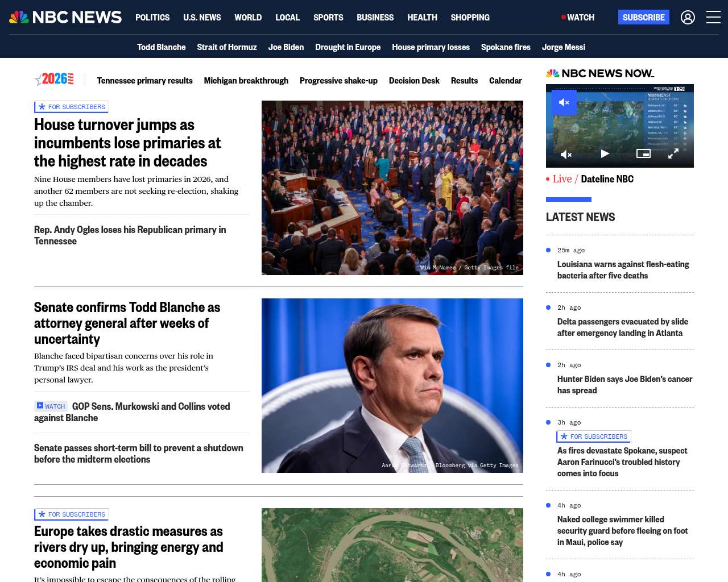Viewport: 728px width, 582px height.
Task: Open the Drought in Europe trending topic
Action: pos(348,47)
